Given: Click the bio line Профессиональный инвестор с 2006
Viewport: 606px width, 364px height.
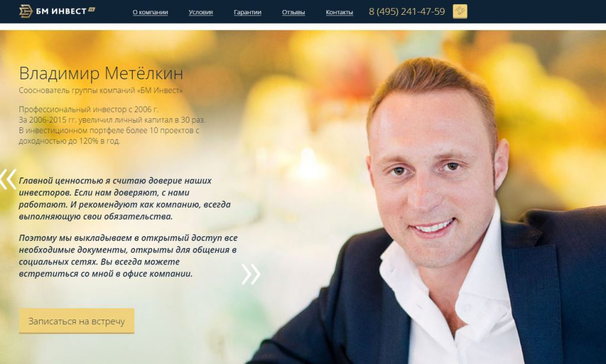Looking at the screenshot, I should click(89, 109).
